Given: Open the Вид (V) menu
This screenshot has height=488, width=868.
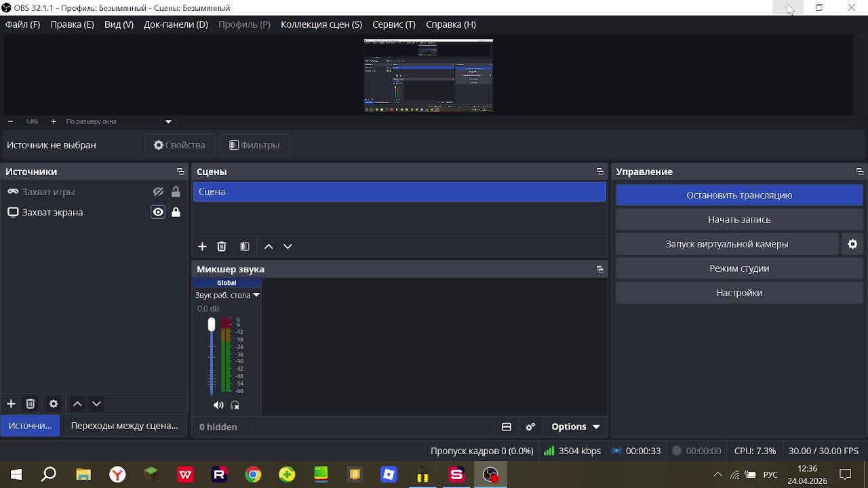Looking at the screenshot, I should [x=119, y=24].
